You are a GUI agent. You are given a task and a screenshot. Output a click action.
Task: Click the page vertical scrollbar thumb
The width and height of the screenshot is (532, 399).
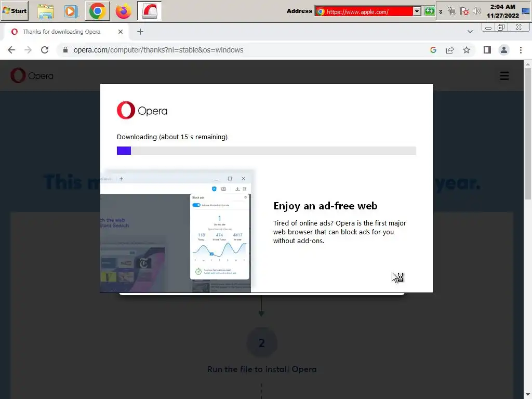click(x=528, y=134)
